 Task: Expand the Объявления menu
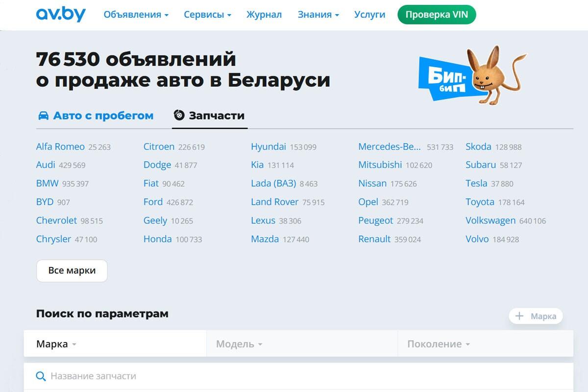click(x=136, y=15)
